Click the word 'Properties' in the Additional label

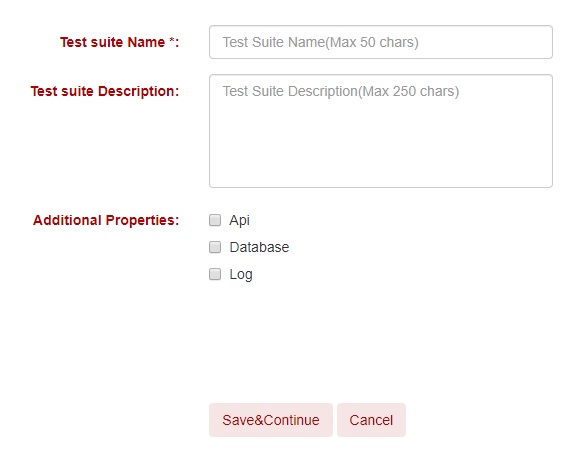[x=141, y=220]
